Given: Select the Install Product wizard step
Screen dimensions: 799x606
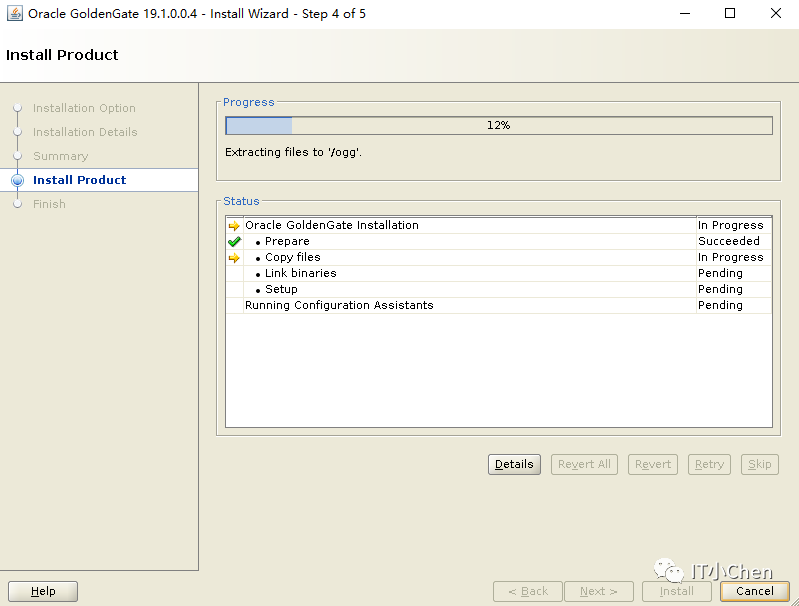Looking at the screenshot, I should click(79, 180).
